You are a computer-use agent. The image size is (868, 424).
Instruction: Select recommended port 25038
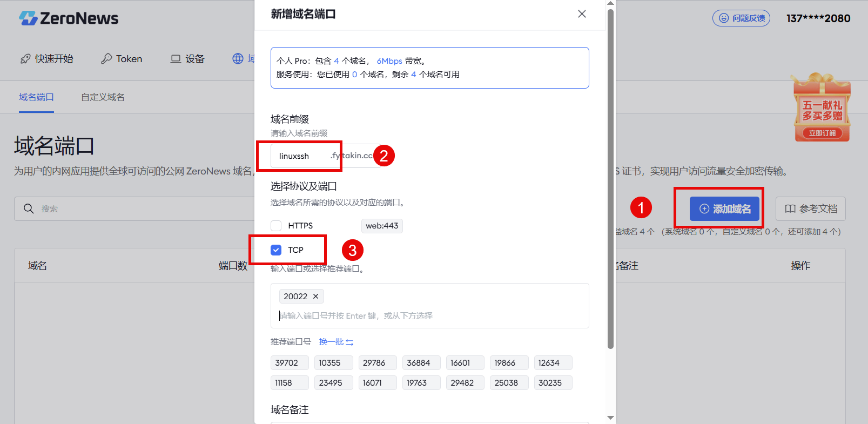(509, 383)
